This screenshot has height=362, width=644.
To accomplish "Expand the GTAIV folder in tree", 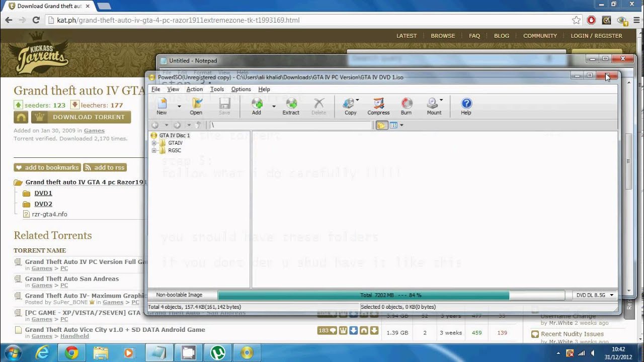I will [x=154, y=143].
